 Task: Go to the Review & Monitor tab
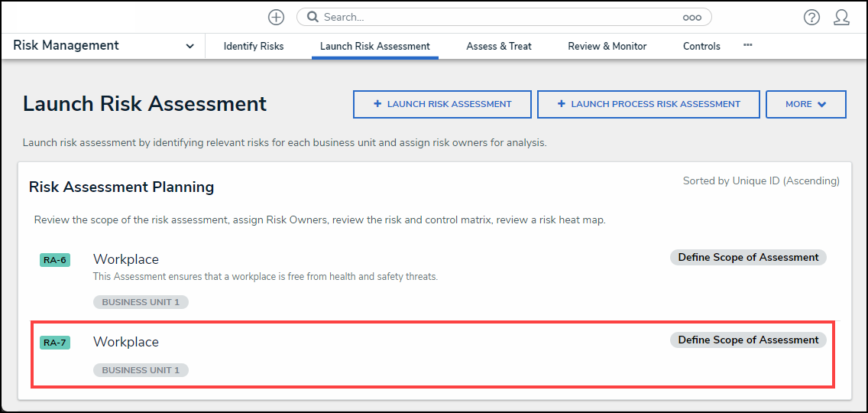(x=607, y=46)
